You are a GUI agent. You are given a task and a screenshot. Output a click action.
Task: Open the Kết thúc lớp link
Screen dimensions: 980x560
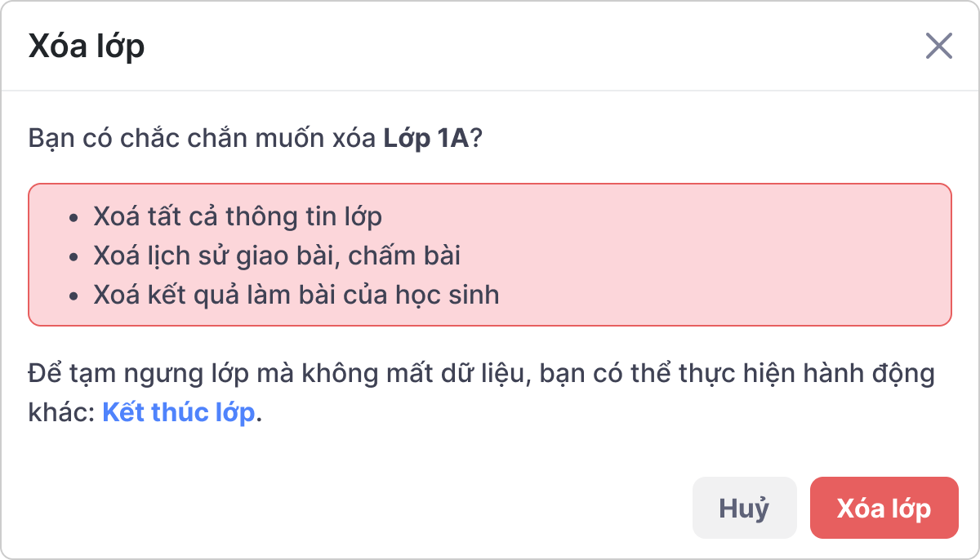(178, 412)
